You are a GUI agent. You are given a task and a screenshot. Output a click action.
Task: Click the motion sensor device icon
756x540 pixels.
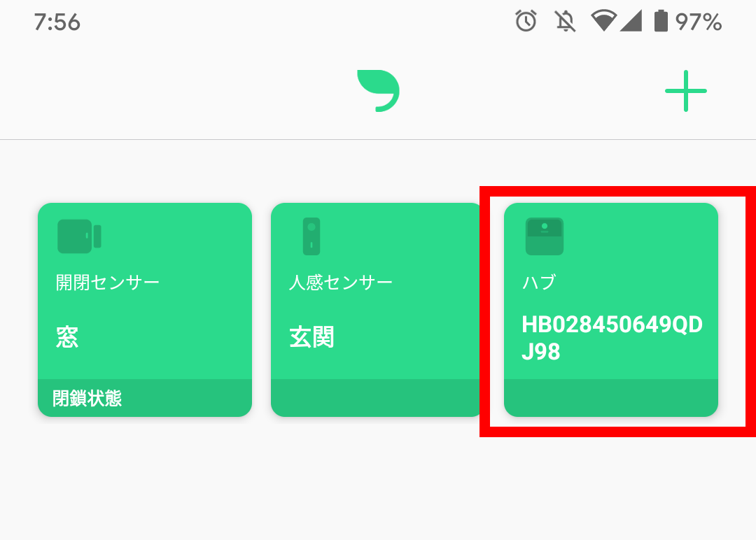(x=311, y=236)
